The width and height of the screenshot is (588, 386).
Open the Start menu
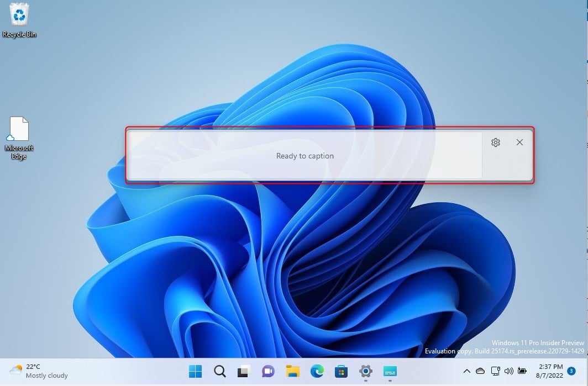point(195,371)
